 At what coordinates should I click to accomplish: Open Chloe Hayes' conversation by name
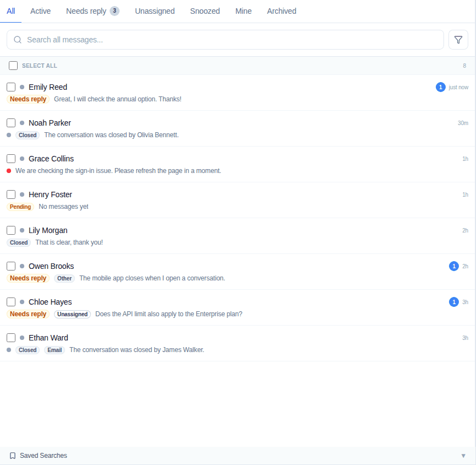(50, 302)
